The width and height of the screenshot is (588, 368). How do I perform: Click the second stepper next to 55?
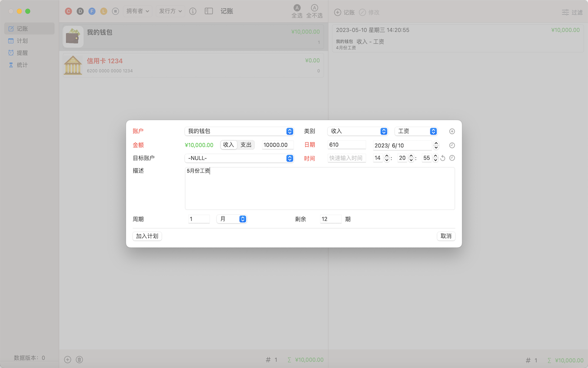(435, 158)
